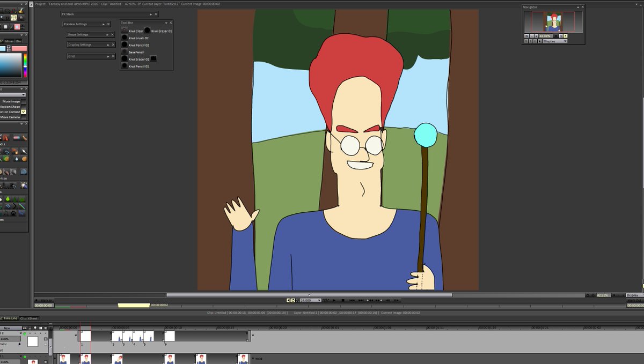
Task: Select the green droplet brush preset
Action: tap(8, 198)
